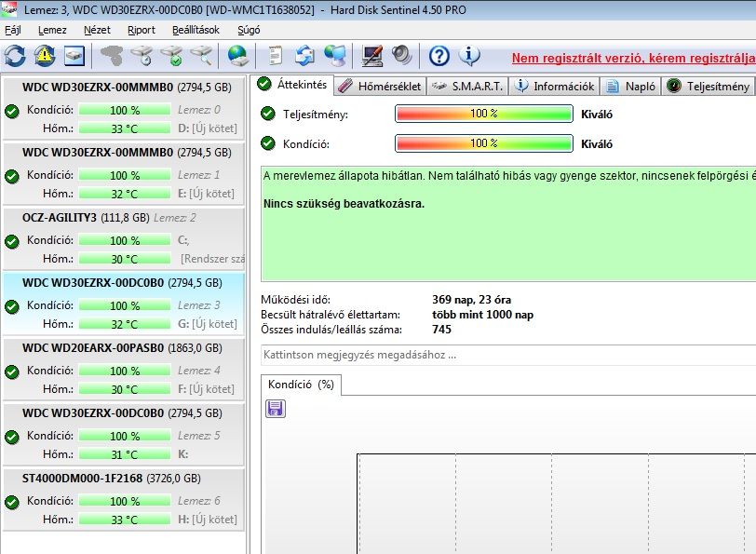Click the globe with disk toolbar icon

(237, 56)
